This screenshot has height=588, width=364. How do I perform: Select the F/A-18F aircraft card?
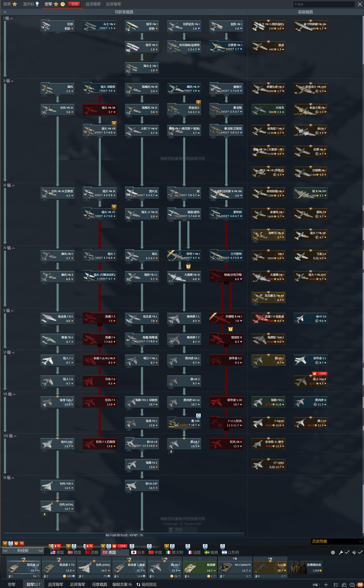(x=142, y=486)
